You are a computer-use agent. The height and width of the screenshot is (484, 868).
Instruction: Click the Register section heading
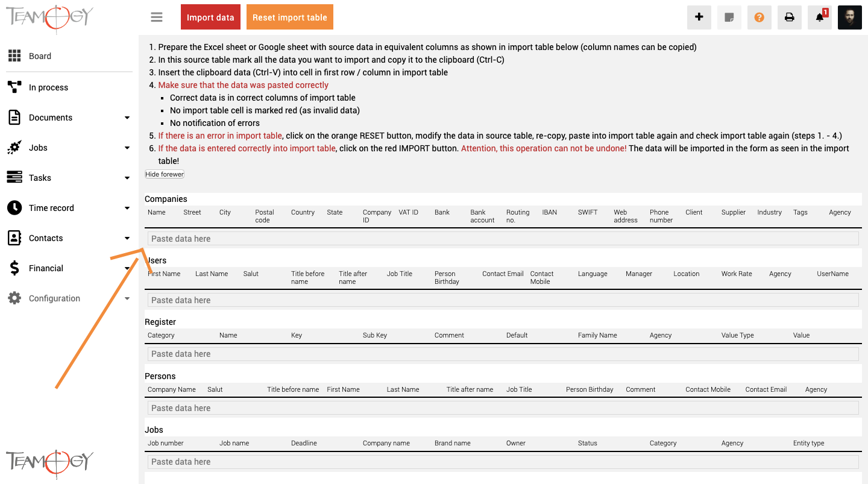click(160, 322)
